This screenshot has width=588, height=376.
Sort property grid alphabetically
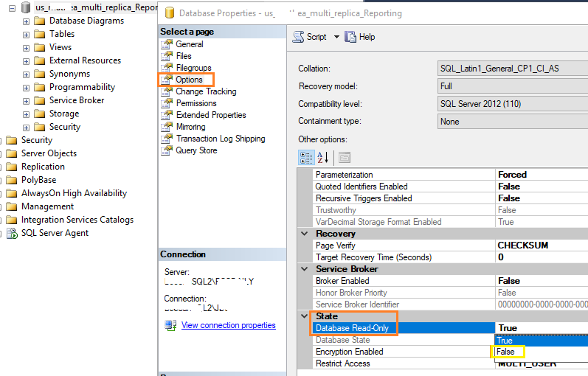[x=323, y=158]
